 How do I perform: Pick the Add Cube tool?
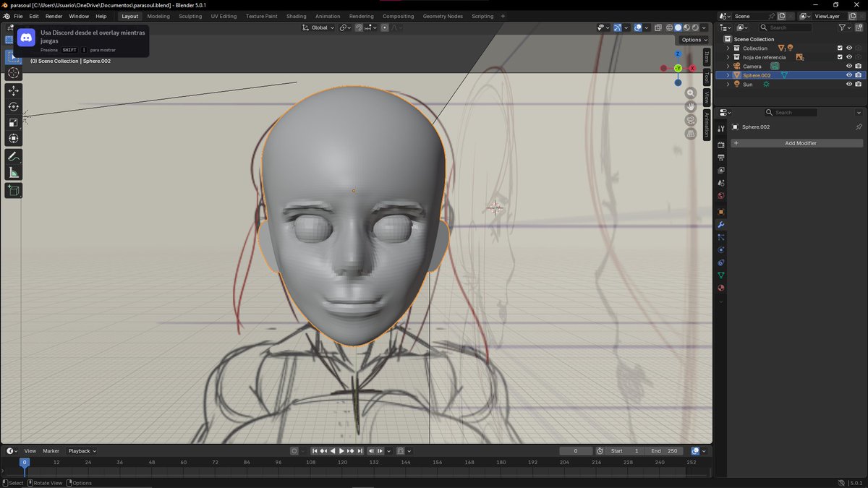click(14, 190)
